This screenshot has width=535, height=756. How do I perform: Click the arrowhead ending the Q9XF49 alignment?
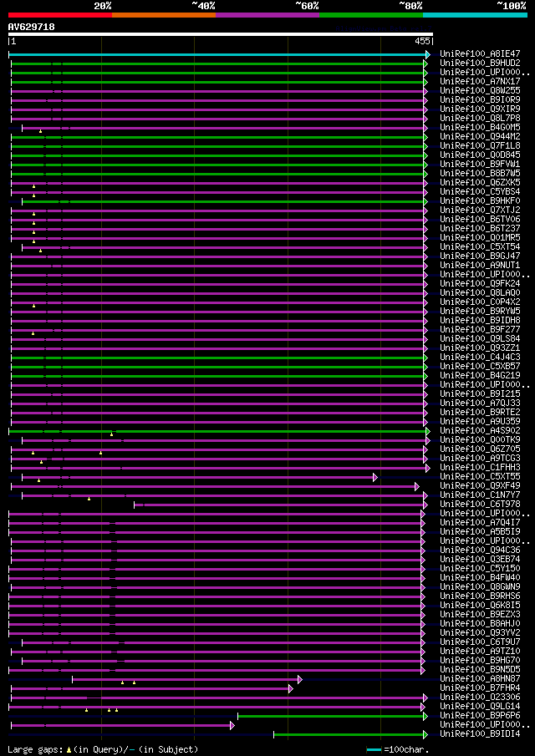click(417, 486)
